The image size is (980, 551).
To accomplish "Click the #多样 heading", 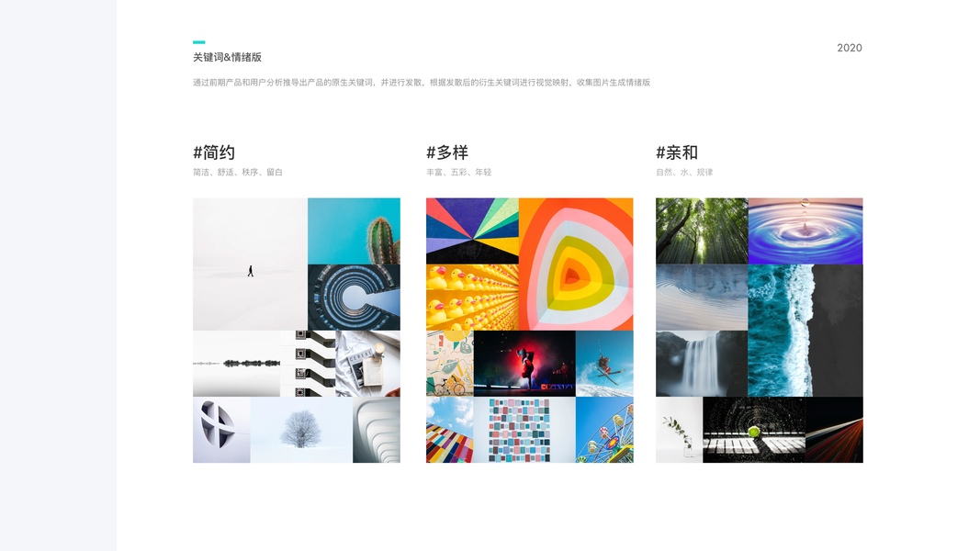I will tap(447, 152).
